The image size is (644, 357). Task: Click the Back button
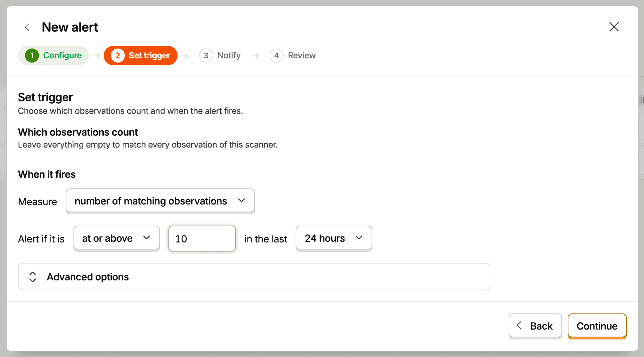pos(535,326)
